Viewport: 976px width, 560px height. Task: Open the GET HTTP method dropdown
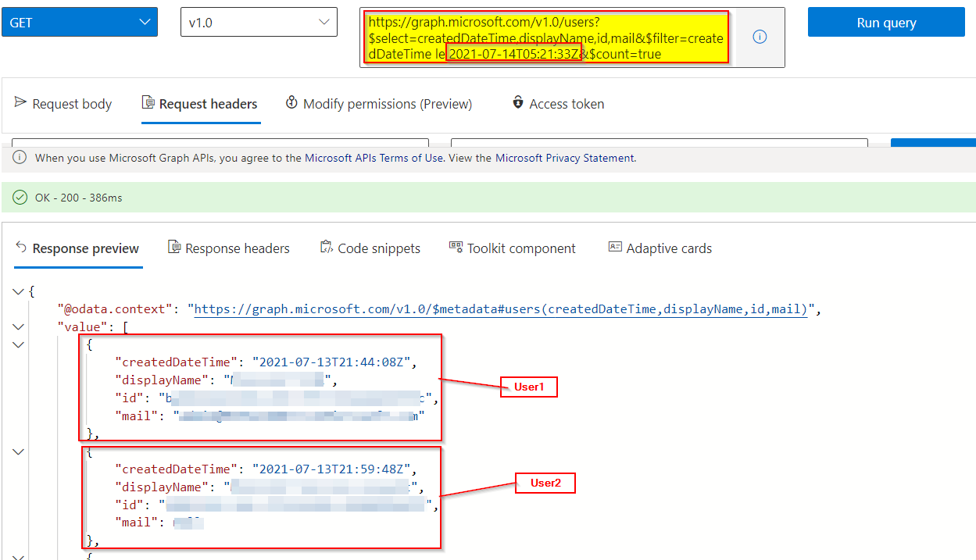[x=79, y=22]
